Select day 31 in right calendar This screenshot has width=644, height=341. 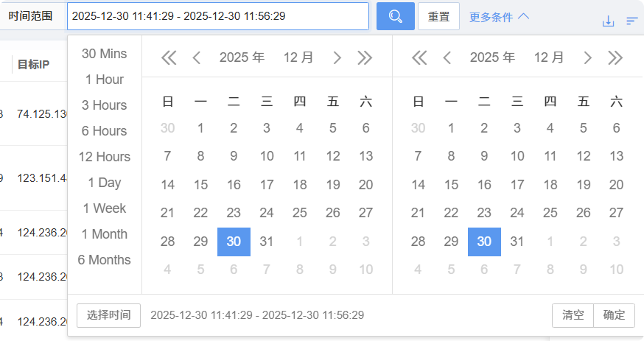click(517, 242)
